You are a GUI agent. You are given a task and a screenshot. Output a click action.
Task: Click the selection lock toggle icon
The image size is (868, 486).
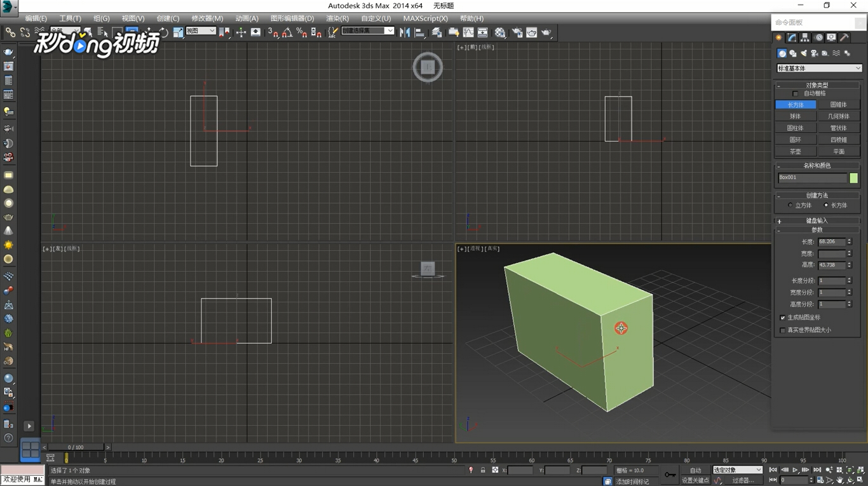click(x=483, y=470)
